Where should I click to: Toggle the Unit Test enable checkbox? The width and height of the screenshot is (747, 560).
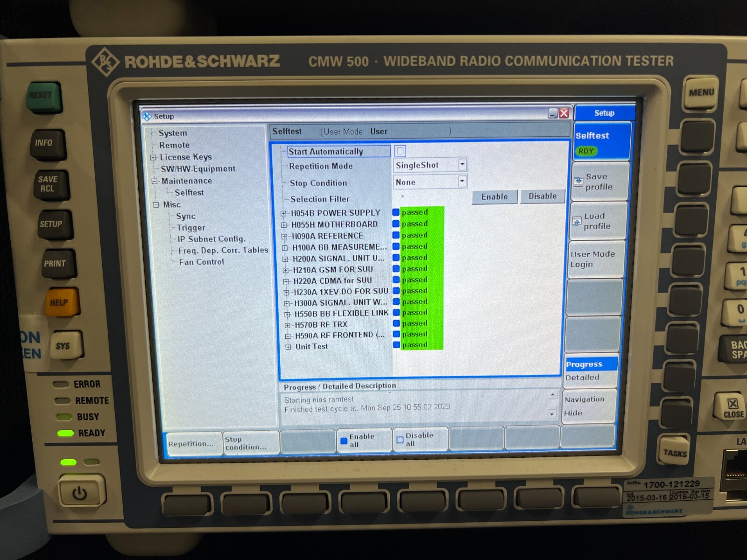[x=396, y=345]
